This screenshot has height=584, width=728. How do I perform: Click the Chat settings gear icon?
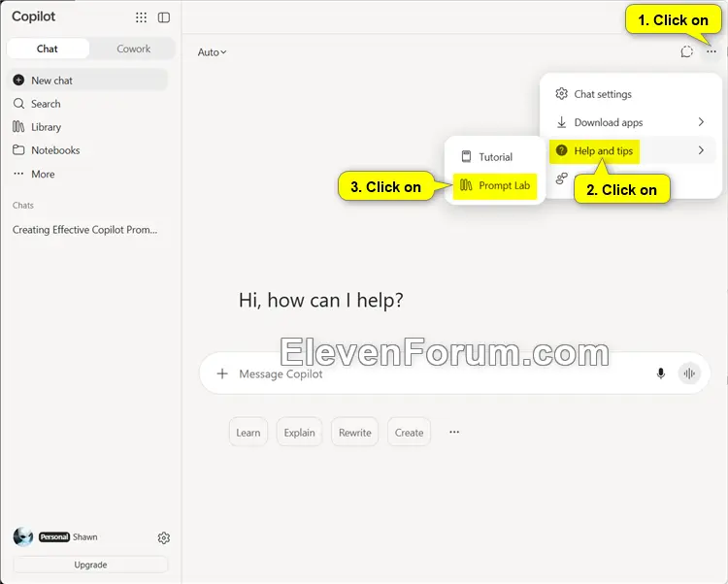pyautogui.click(x=561, y=94)
